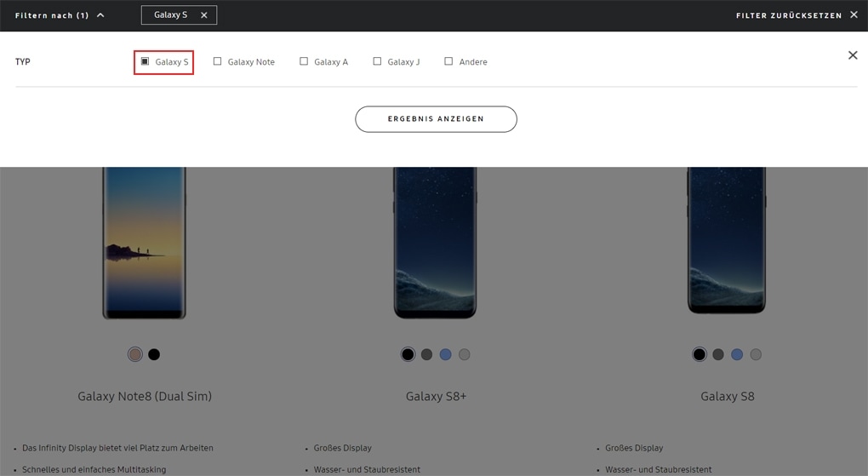This screenshot has height=476, width=868.
Task: Check the Galaxy A checkbox
Action: [304, 61]
